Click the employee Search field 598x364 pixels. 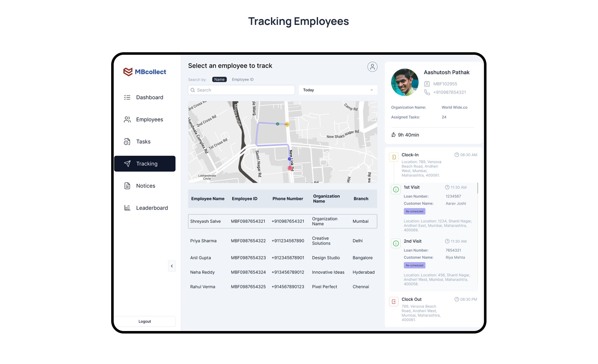point(241,90)
